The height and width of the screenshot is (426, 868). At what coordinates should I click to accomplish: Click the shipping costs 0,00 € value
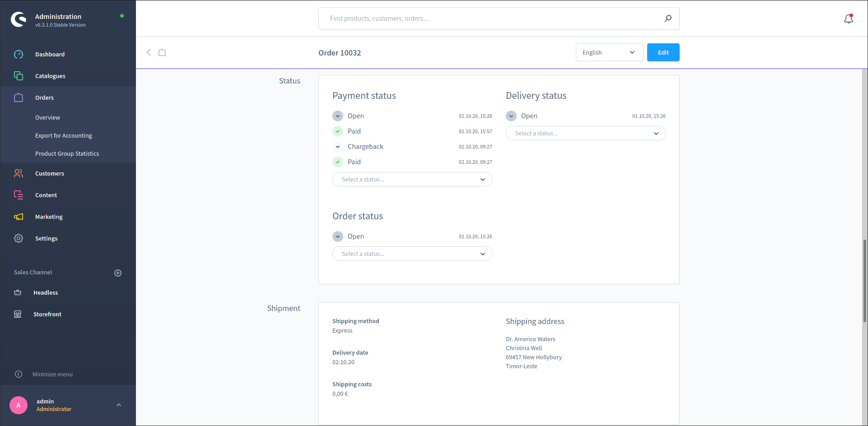(340, 394)
